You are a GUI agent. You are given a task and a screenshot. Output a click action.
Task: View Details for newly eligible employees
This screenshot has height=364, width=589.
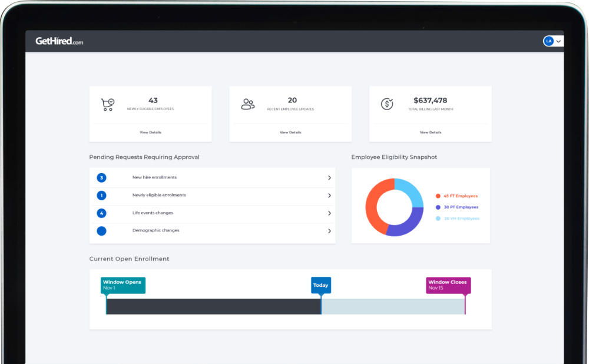[x=150, y=133]
